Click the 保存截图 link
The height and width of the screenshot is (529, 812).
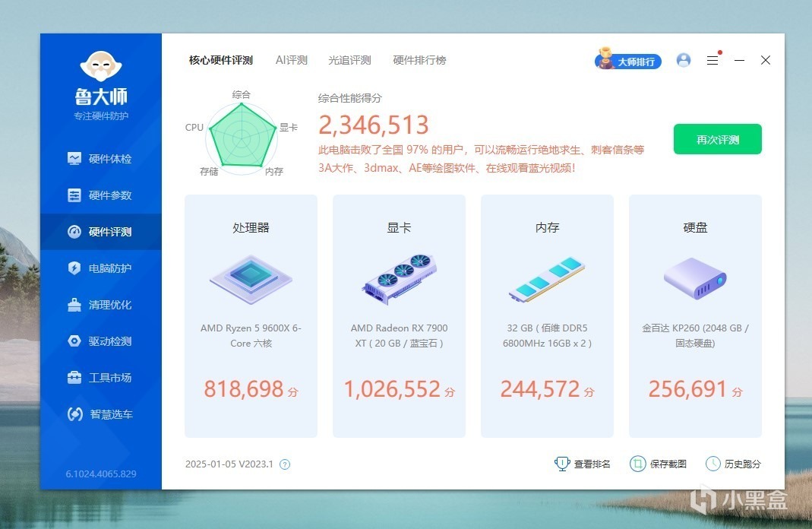pyautogui.click(x=659, y=464)
